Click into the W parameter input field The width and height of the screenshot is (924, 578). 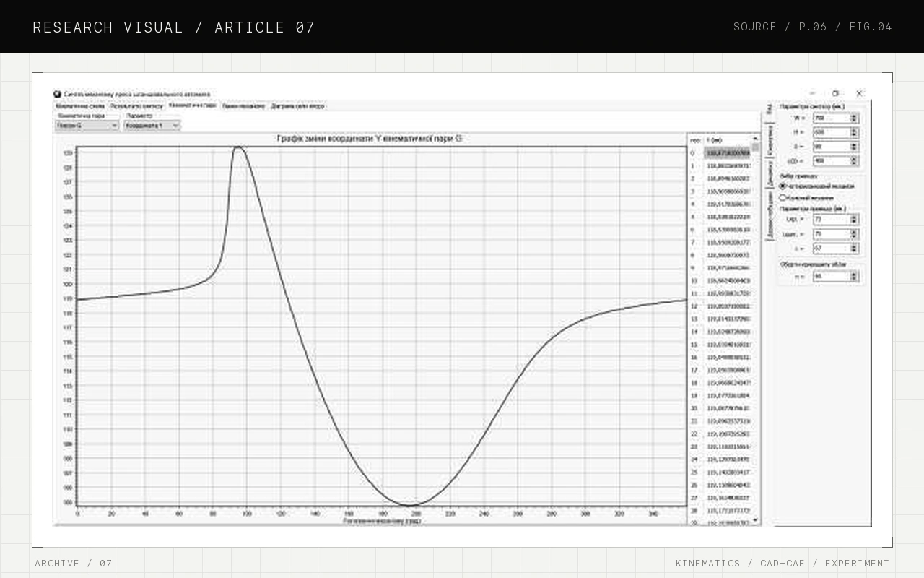click(x=831, y=118)
